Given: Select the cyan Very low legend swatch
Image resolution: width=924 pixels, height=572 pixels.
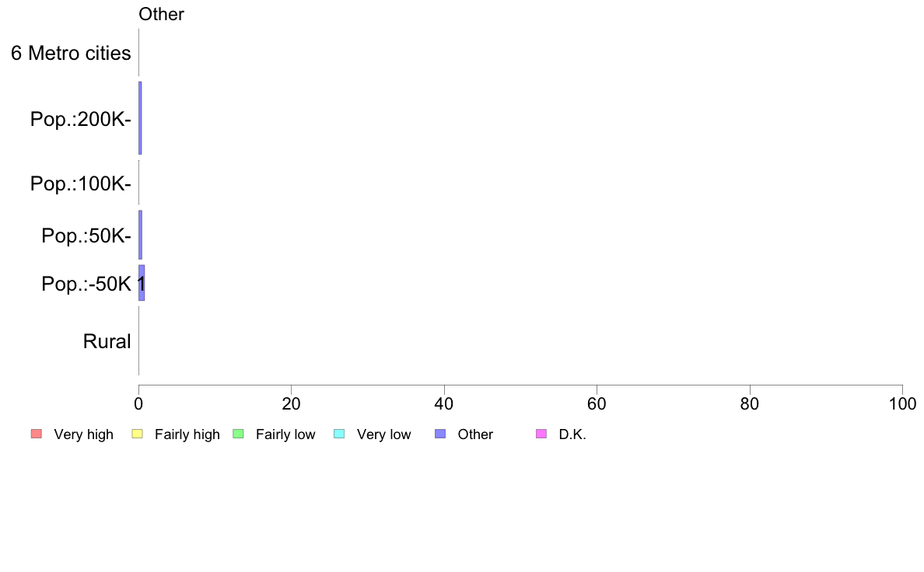Looking at the screenshot, I should [x=339, y=434].
